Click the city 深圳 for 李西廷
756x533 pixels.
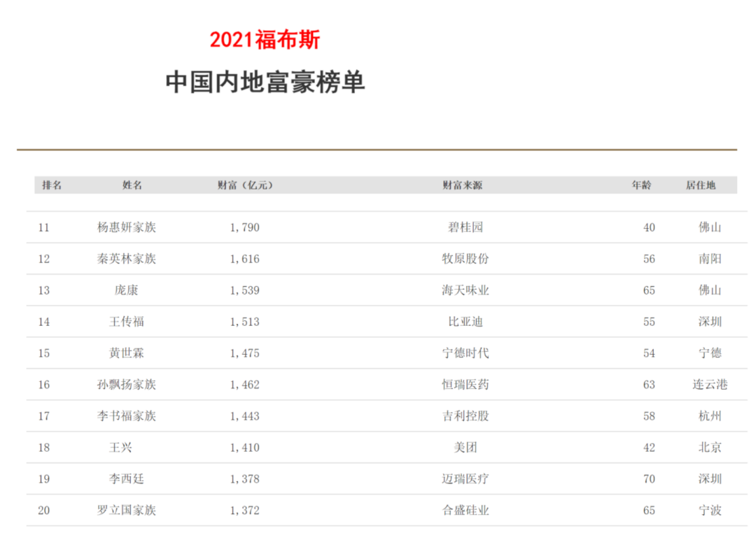tap(710, 479)
